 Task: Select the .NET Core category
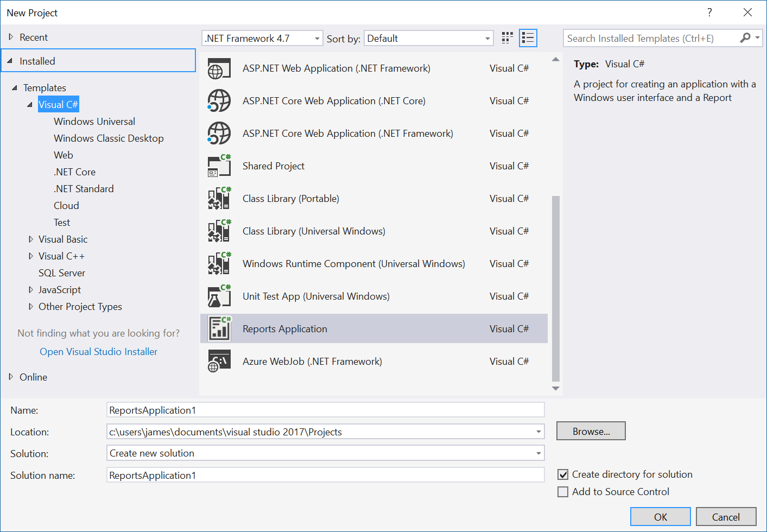point(74,172)
